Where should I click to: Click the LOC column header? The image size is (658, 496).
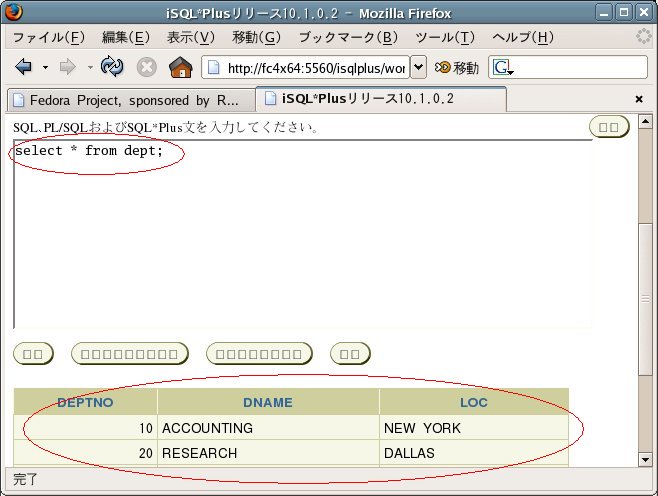(x=474, y=402)
